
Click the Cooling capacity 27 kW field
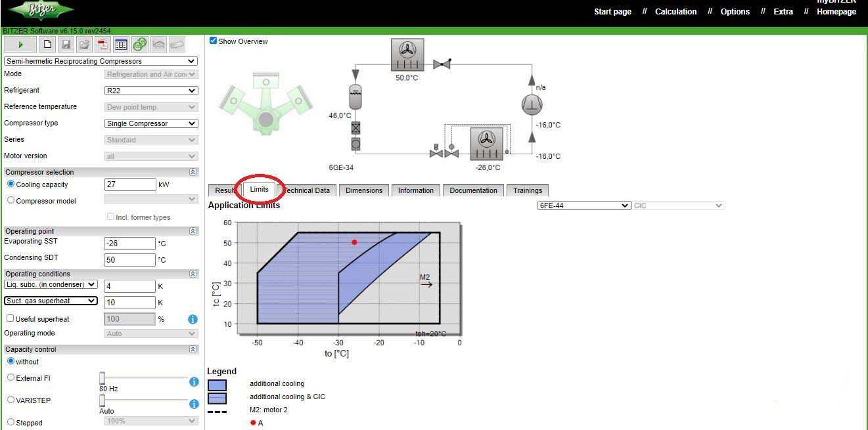coord(130,184)
